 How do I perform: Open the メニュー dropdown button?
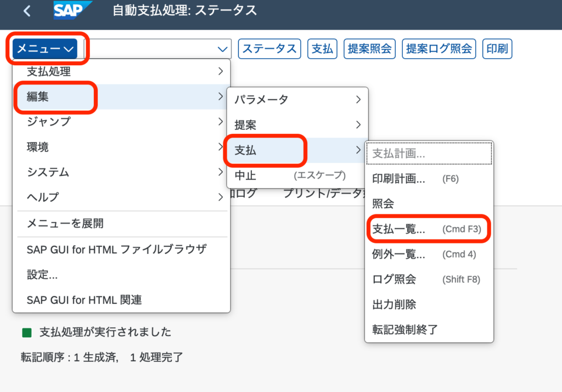pos(45,48)
